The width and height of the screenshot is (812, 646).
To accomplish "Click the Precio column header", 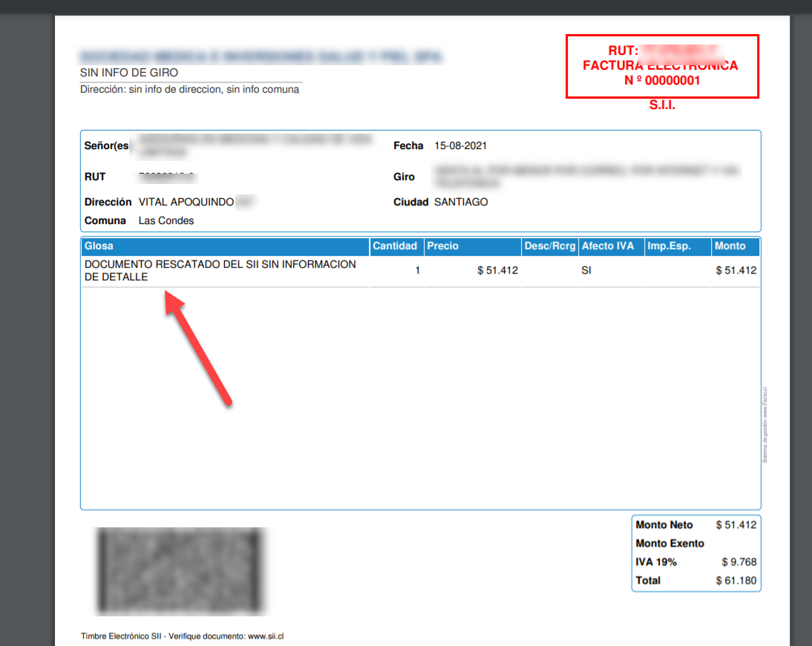I will click(443, 246).
